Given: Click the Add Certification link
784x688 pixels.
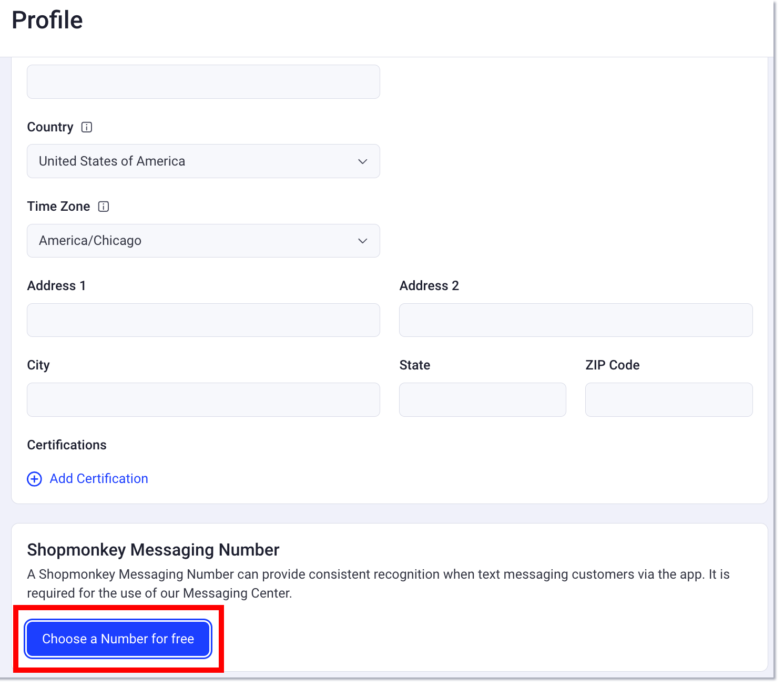Looking at the screenshot, I should [98, 479].
